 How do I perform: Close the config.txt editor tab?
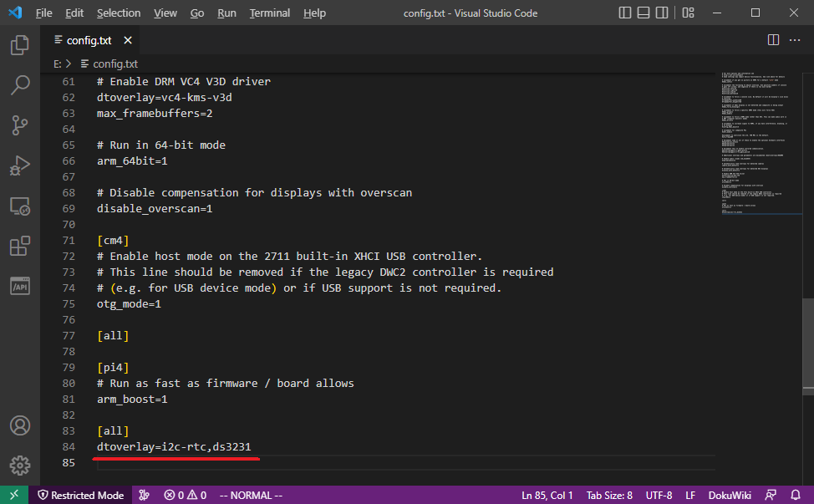pyautogui.click(x=128, y=40)
